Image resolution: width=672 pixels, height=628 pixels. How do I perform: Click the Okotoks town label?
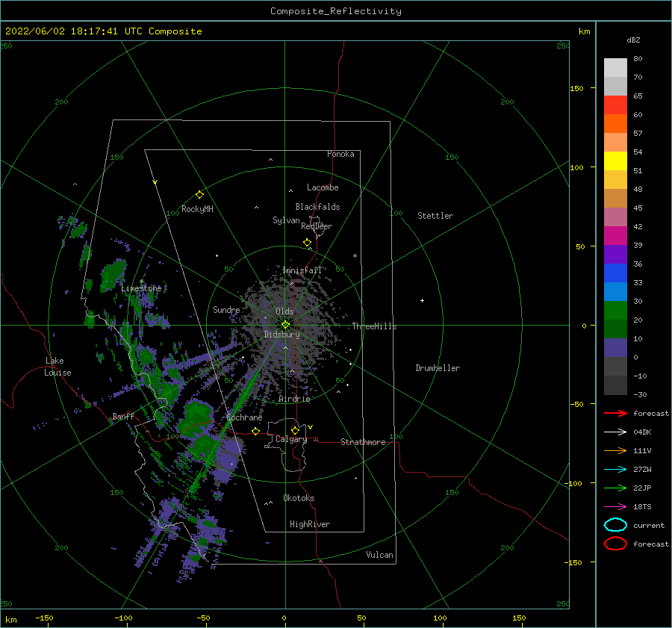pyautogui.click(x=299, y=498)
